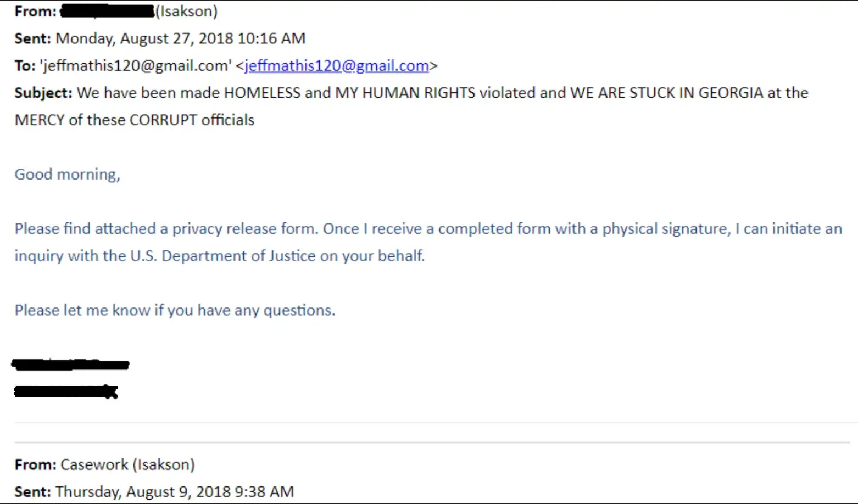Click 'Thursday, August 9, 2018 9:38 AM' date
Screen dimensions: 858x504
(x=175, y=491)
